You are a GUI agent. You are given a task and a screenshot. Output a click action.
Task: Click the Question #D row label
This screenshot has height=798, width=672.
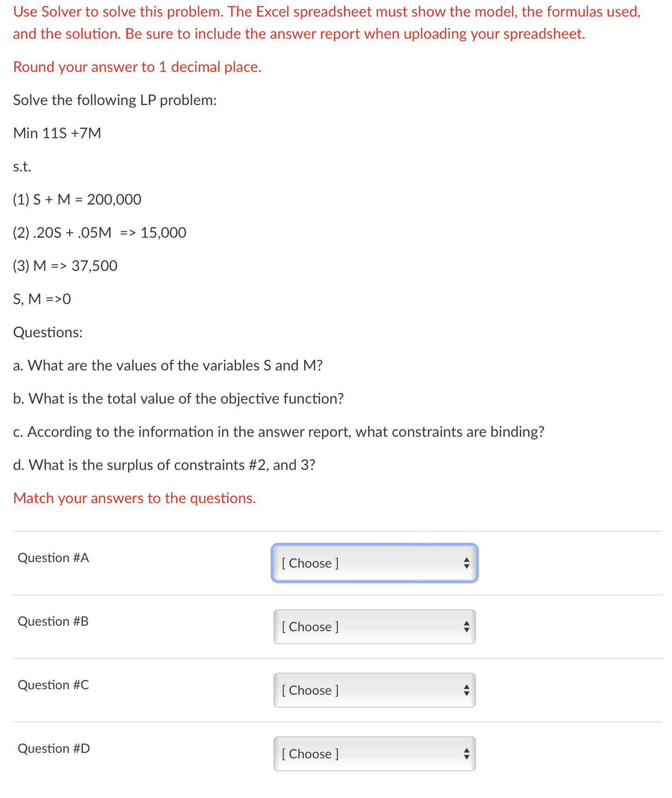coord(53,748)
